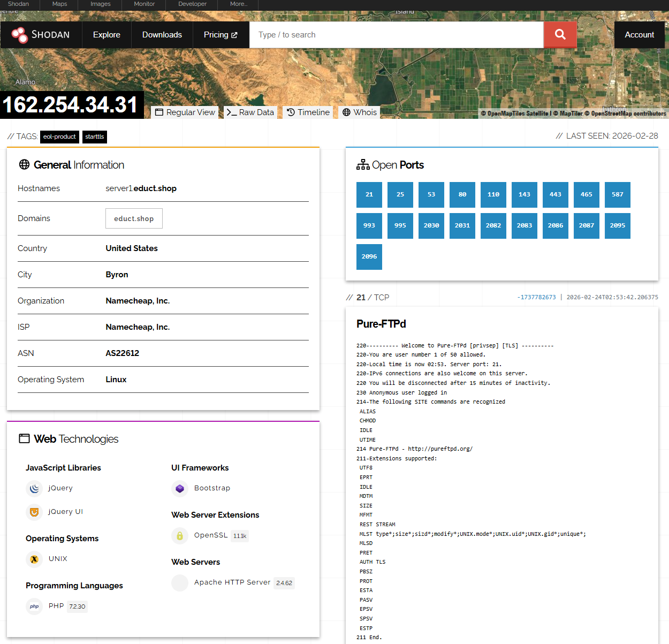Viewport: 669px width, 644px height.
Task: Click the port 443 button
Action: tap(555, 195)
